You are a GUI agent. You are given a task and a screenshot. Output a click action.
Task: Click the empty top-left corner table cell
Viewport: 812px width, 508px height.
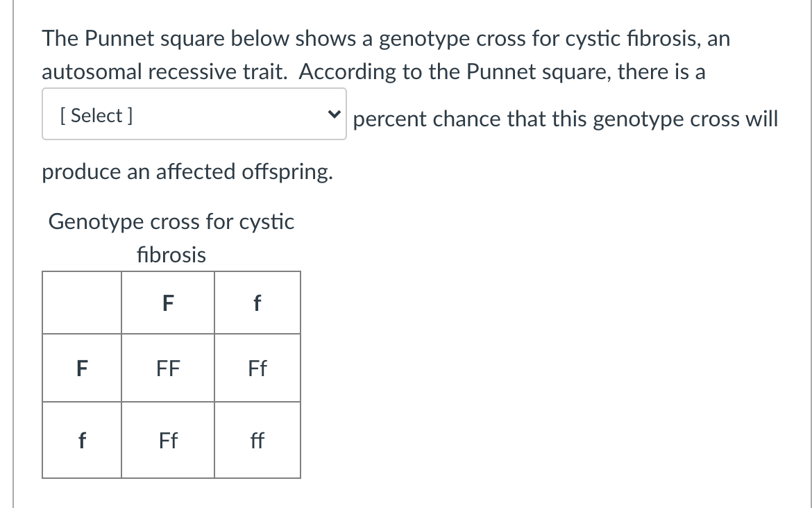81,303
